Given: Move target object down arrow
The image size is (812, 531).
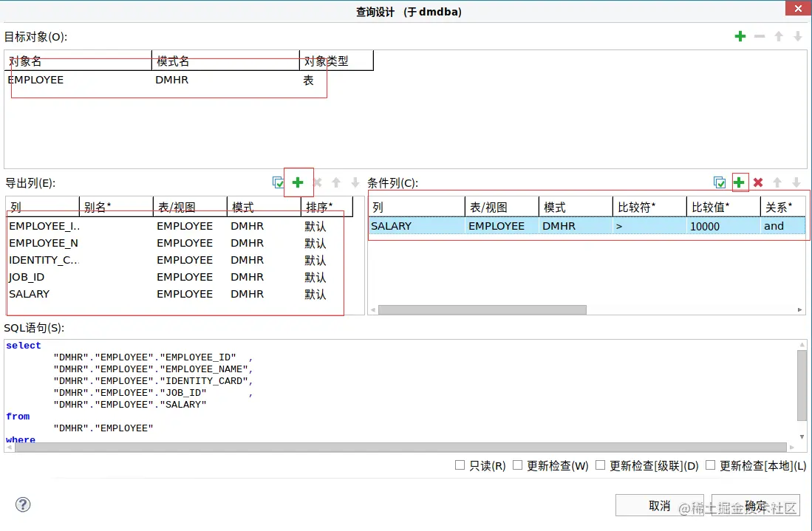Looking at the screenshot, I should click(797, 36).
